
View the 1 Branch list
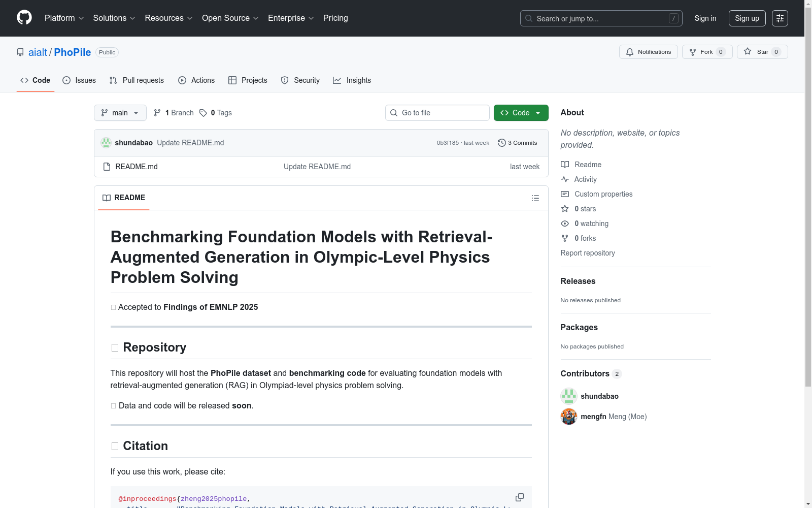174,113
